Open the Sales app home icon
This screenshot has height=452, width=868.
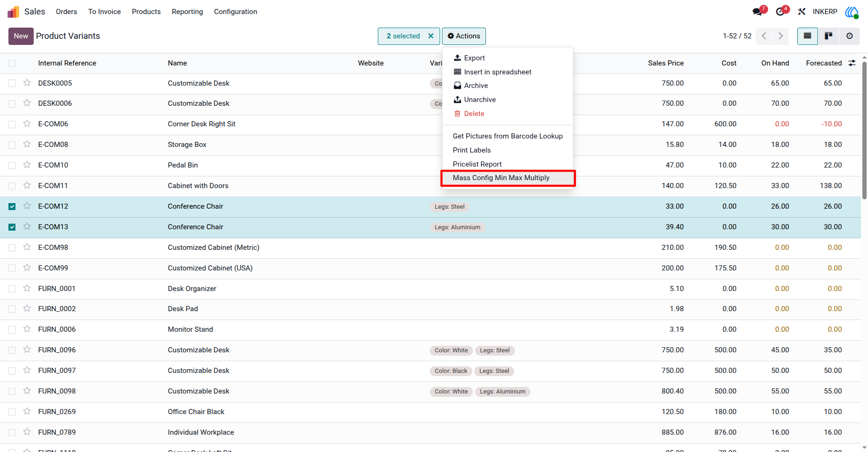pos(14,12)
